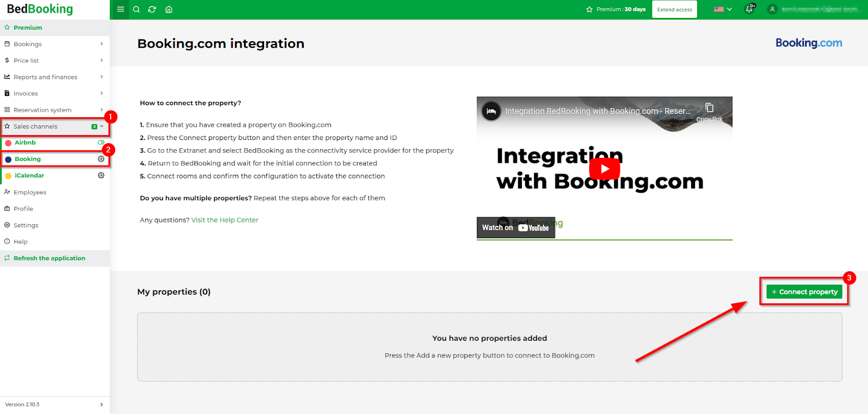Open Reservation system menu item
Screen dimensions: 868x414
pos(55,110)
